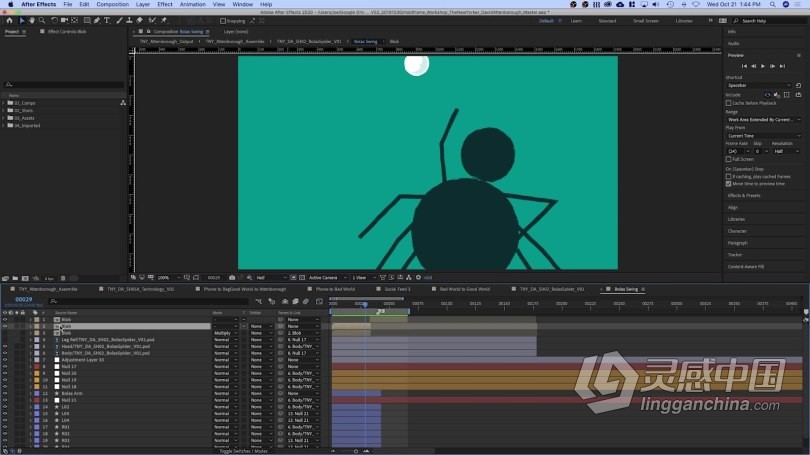Expand the Effects & Presets panel
810x455 pixels.
[x=744, y=196]
